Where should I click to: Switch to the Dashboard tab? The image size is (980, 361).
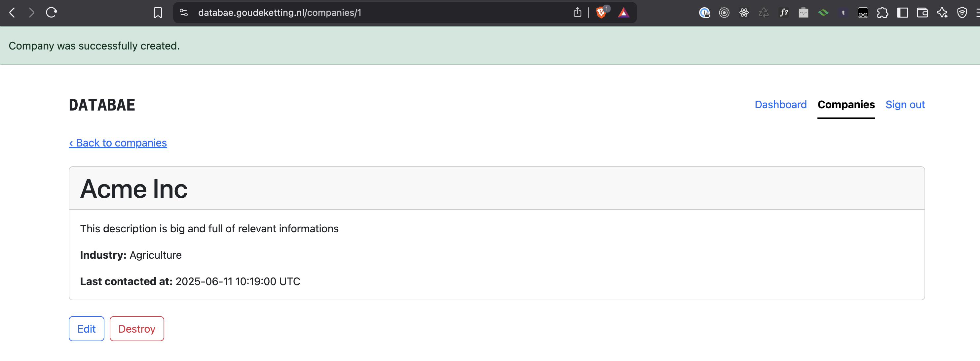tap(781, 105)
